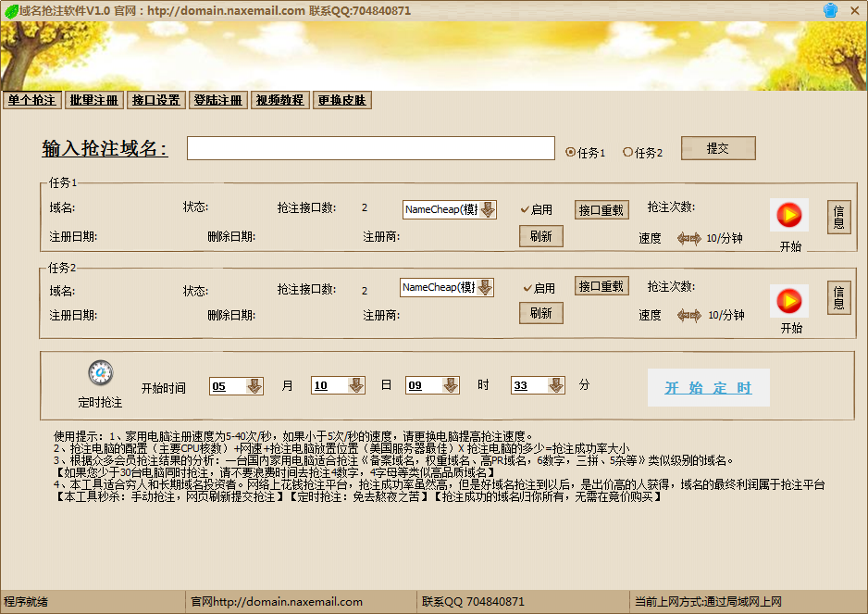Click status bar 官网 domain.naxemail.com text
The height and width of the screenshot is (614, 868).
pos(277,602)
